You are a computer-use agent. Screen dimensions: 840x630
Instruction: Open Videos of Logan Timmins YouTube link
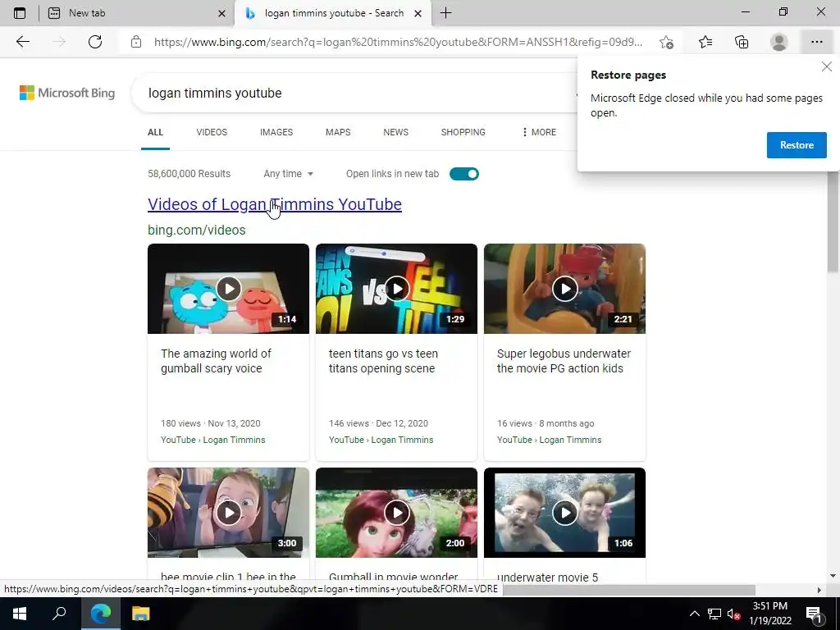click(274, 204)
